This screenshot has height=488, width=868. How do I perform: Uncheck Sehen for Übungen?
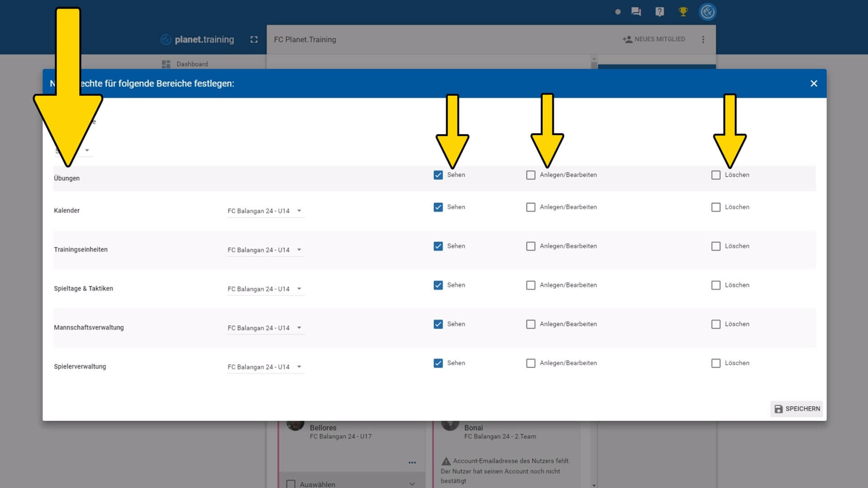438,175
